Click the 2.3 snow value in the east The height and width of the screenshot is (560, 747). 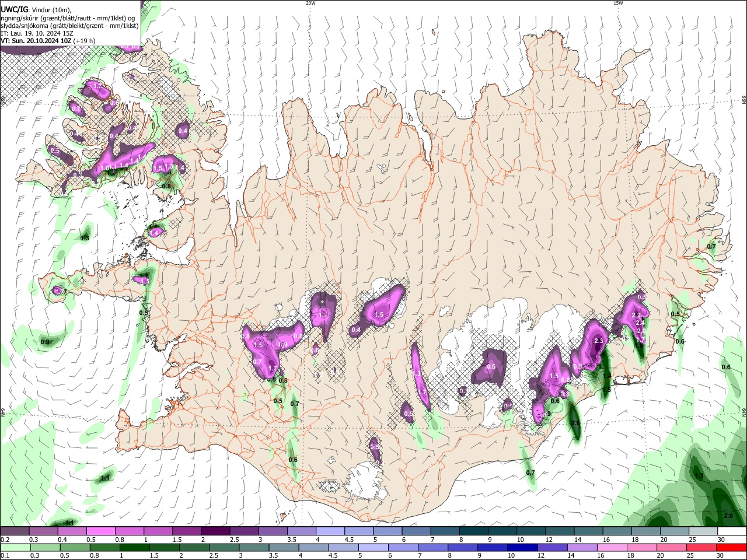coord(598,341)
